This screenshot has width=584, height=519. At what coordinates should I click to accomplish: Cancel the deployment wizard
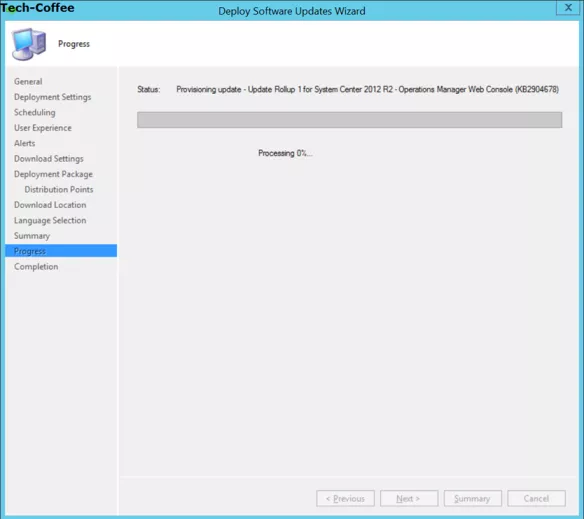tap(536, 498)
